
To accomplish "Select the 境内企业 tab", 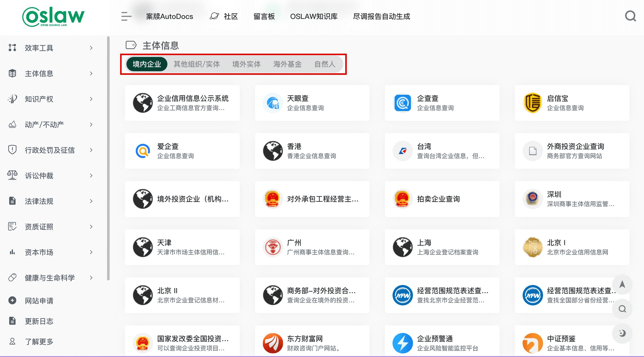I will click(x=147, y=64).
